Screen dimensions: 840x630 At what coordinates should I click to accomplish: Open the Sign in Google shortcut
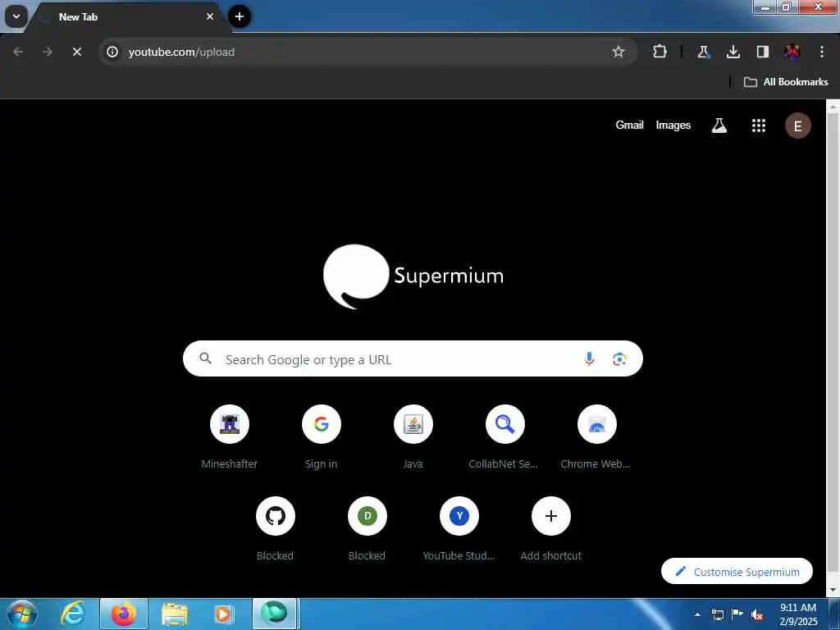(x=322, y=438)
